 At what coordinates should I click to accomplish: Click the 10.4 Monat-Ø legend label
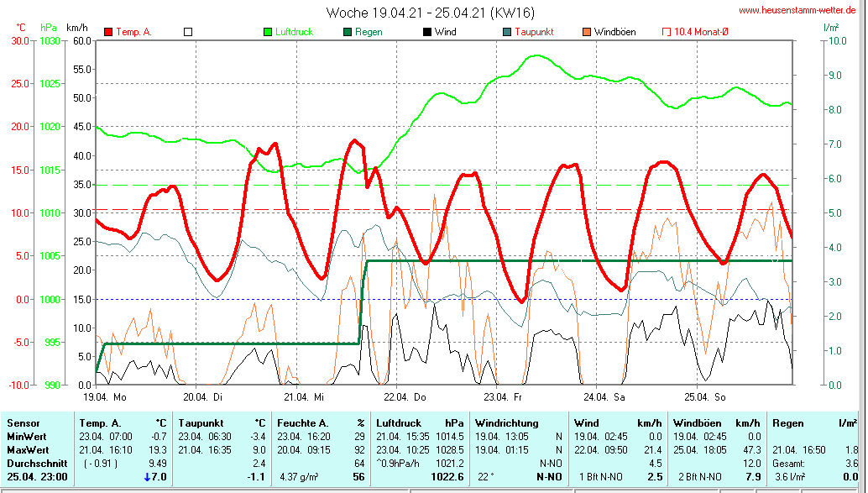point(701,32)
